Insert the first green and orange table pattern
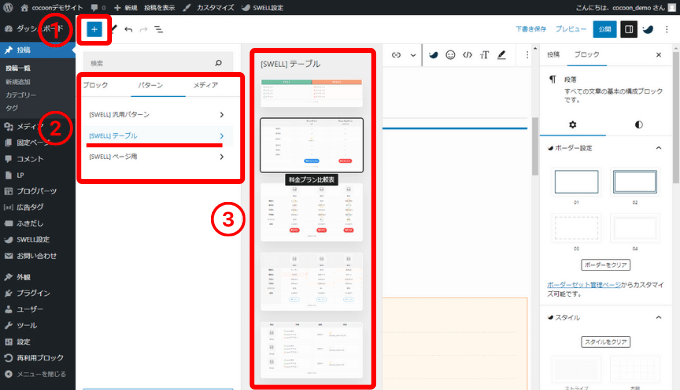 coord(311,92)
